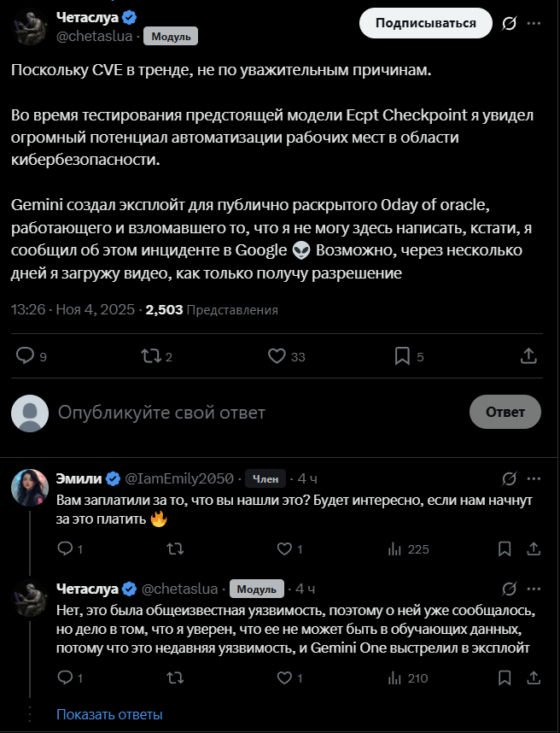This screenshot has height=733, width=560.
Task: Open more options on Четаслуа's reply
Action: (534, 589)
